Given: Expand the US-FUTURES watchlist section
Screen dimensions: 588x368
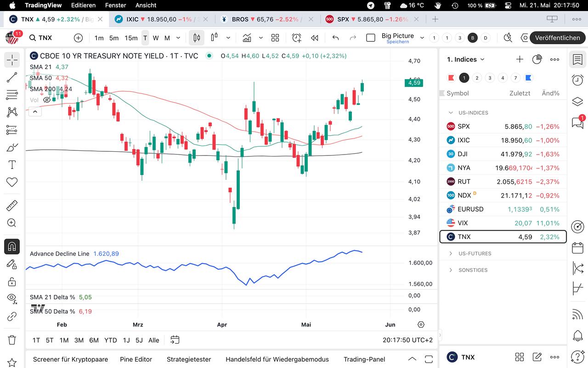Looking at the screenshot, I should (x=451, y=253).
